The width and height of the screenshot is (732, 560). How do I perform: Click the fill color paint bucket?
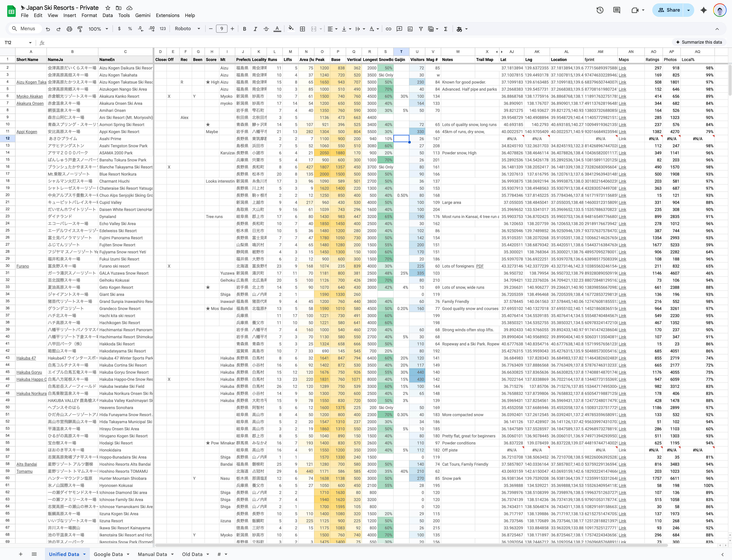[x=291, y=29]
